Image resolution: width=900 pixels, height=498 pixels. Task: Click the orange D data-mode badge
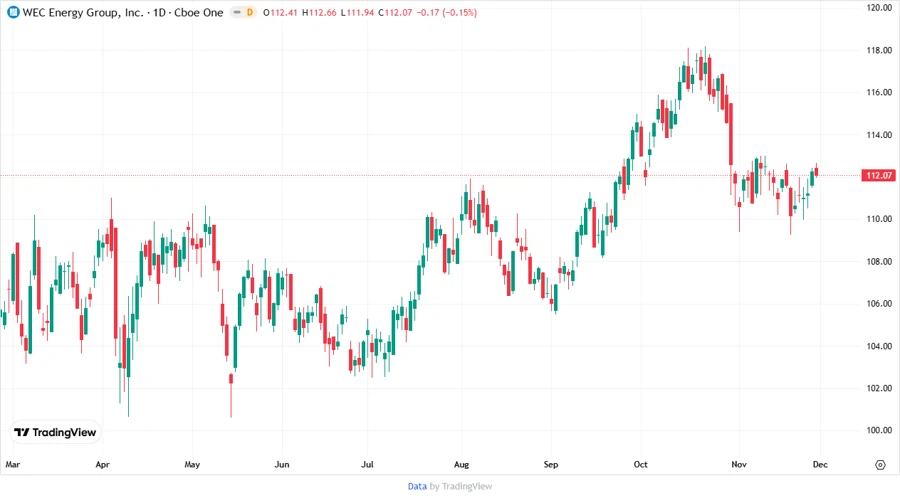point(250,13)
